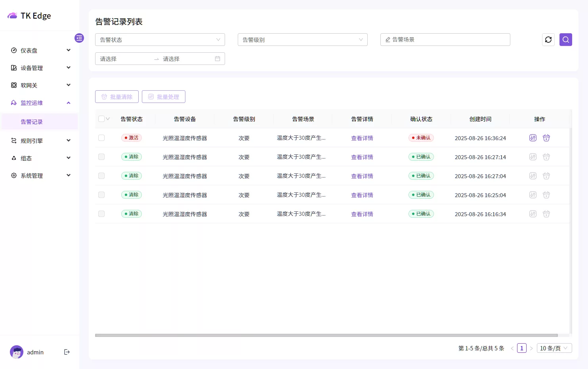Image resolution: width=588 pixels, height=369 pixels.
Task: Select 告警记录 in the sidebar
Action: pos(32,122)
